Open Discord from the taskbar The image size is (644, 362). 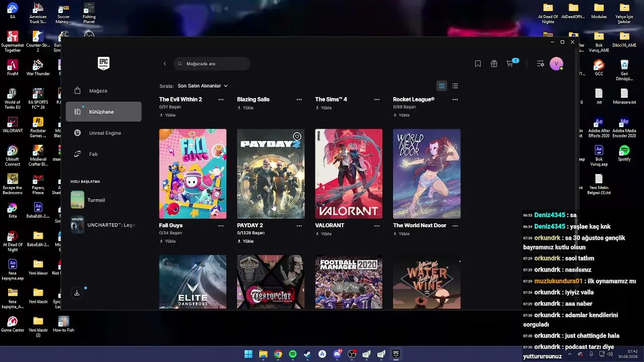coord(337,354)
